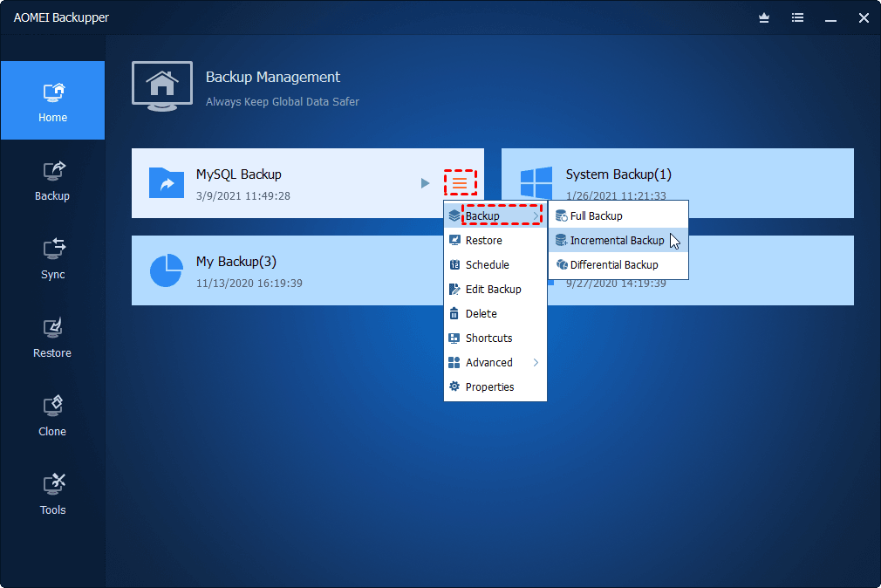Click the System Backup Windows logo icon
Image resolution: width=881 pixels, height=588 pixels.
click(536, 182)
